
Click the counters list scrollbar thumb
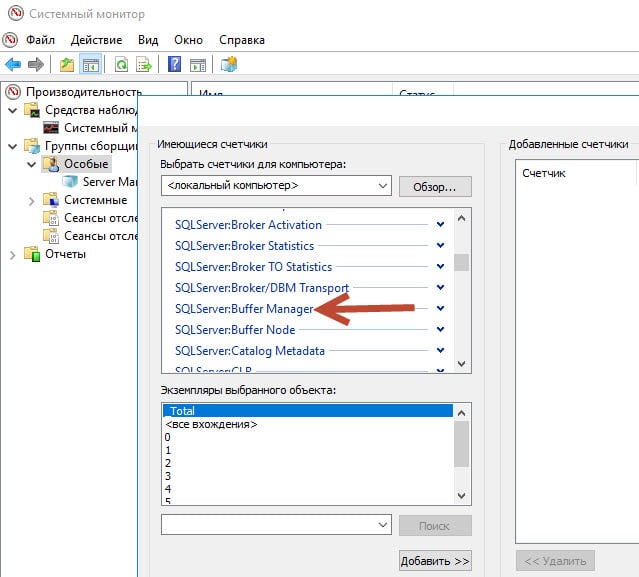coord(461,262)
